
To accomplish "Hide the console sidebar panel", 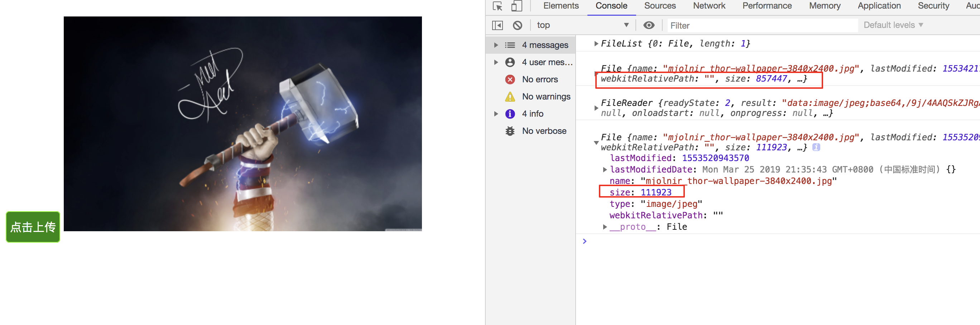I will (497, 25).
